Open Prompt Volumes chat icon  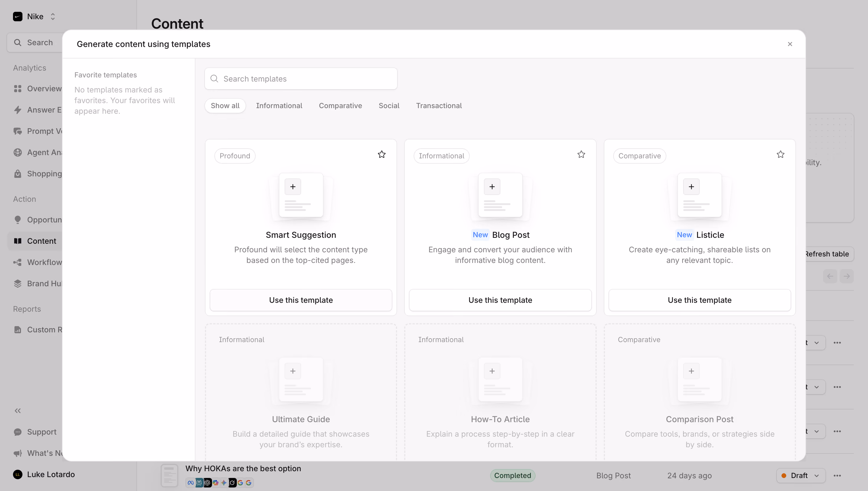(17, 131)
